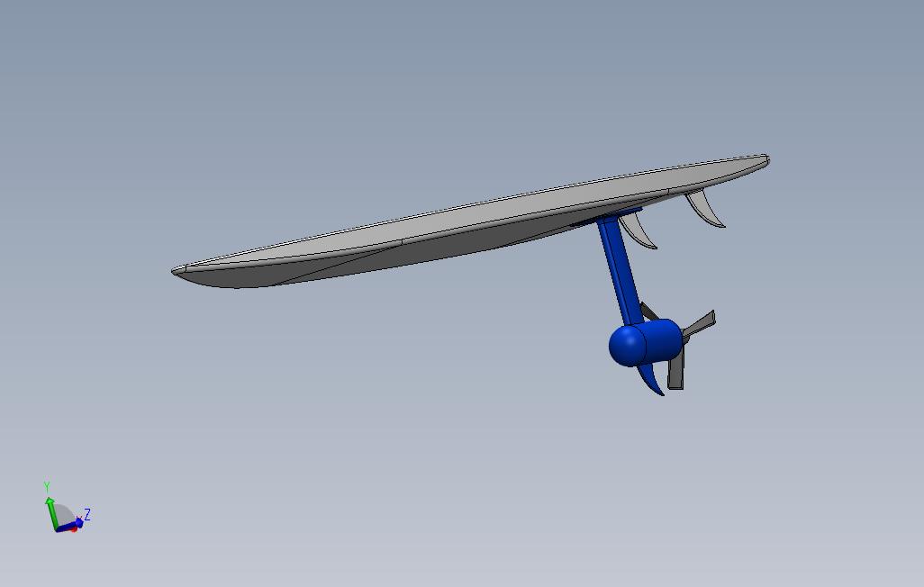Select the curved blue fin below the motor pod

[650, 380]
